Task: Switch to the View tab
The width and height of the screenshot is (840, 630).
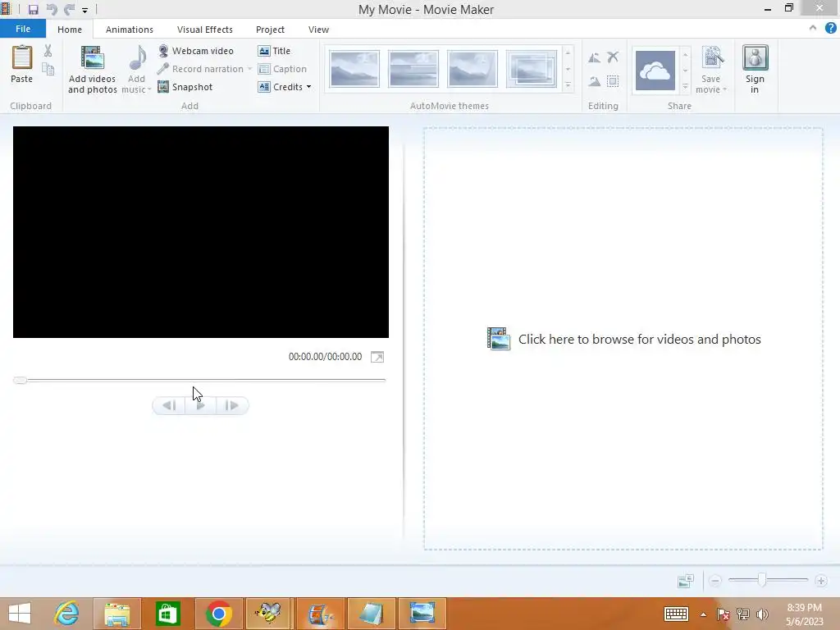Action: pyautogui.click(x=318, y=30)
